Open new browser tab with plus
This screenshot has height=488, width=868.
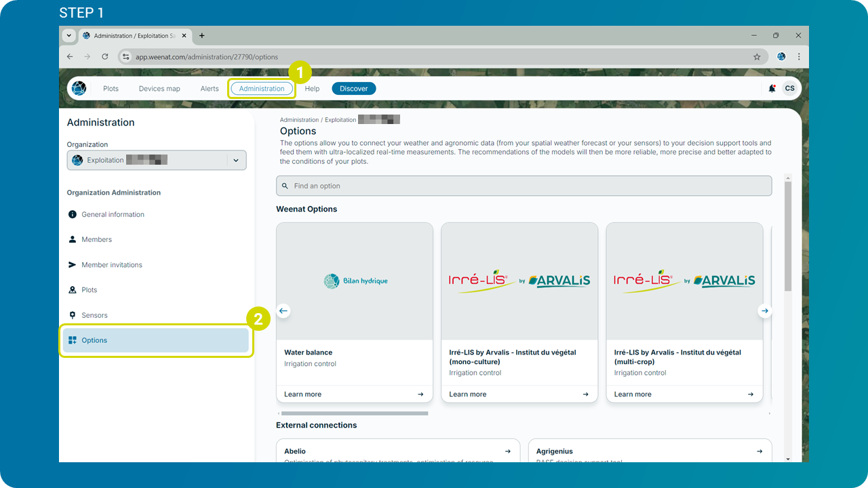pos(201,35)
